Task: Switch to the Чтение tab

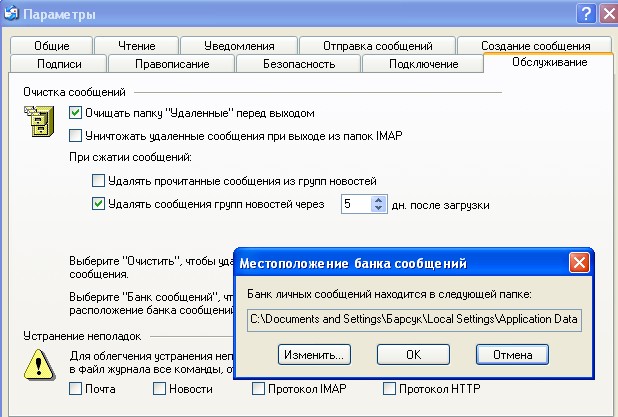Action: (137, 46)
